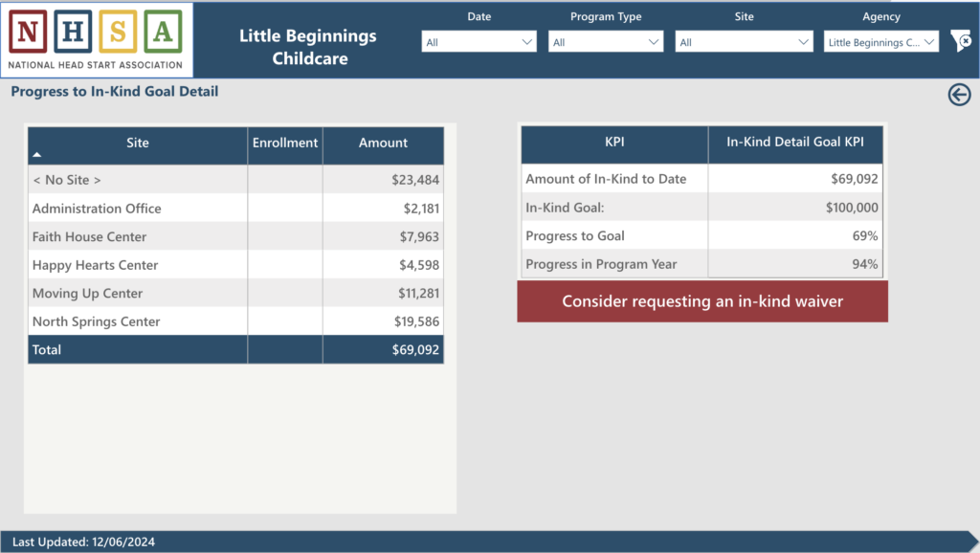
Task: Open the Site filter dropdown
Action: 745,42
